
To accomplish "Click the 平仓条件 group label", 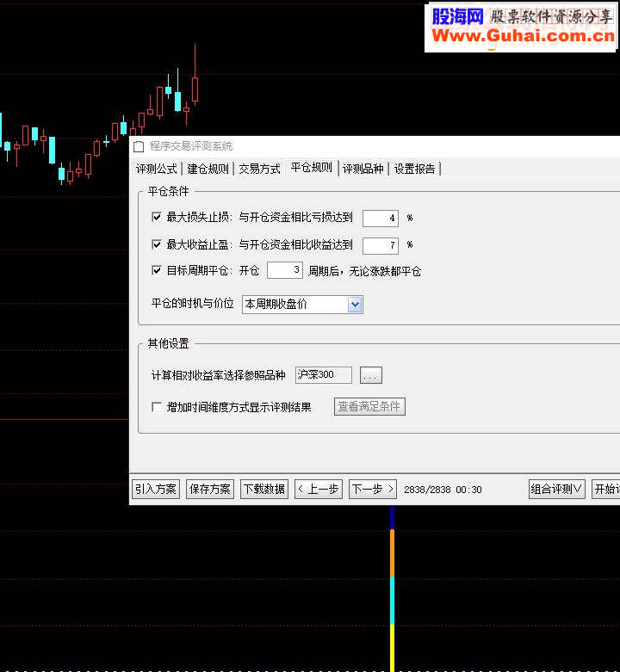I will click(168, 191).
